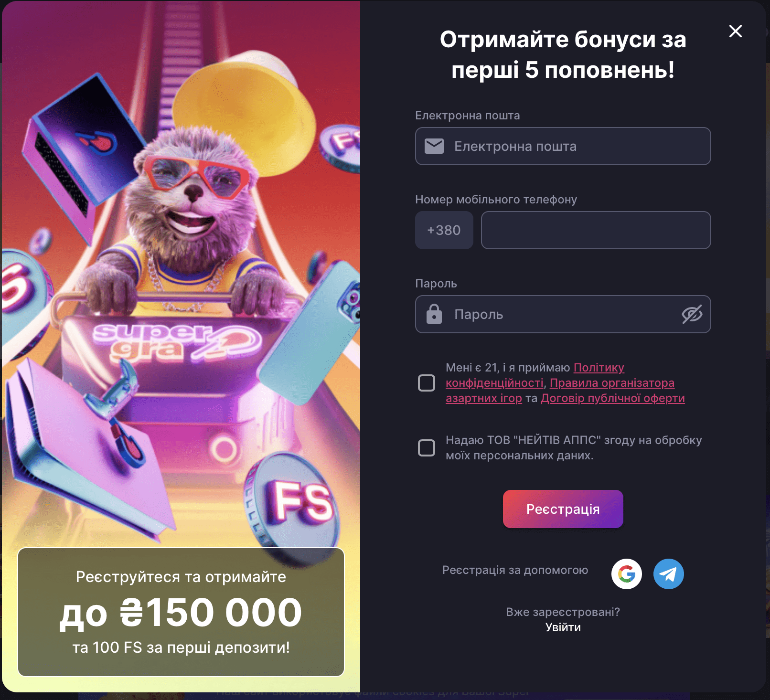770x700 pixels.
Task: Focus the Електронна пошта input field
Action: (x=563, y=146)
